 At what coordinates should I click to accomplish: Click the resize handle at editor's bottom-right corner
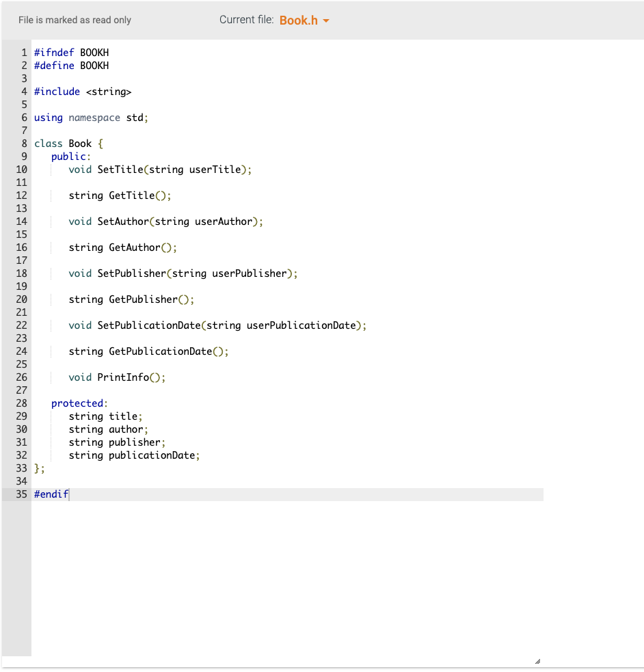pyautogui.click(x=537, y=660)
